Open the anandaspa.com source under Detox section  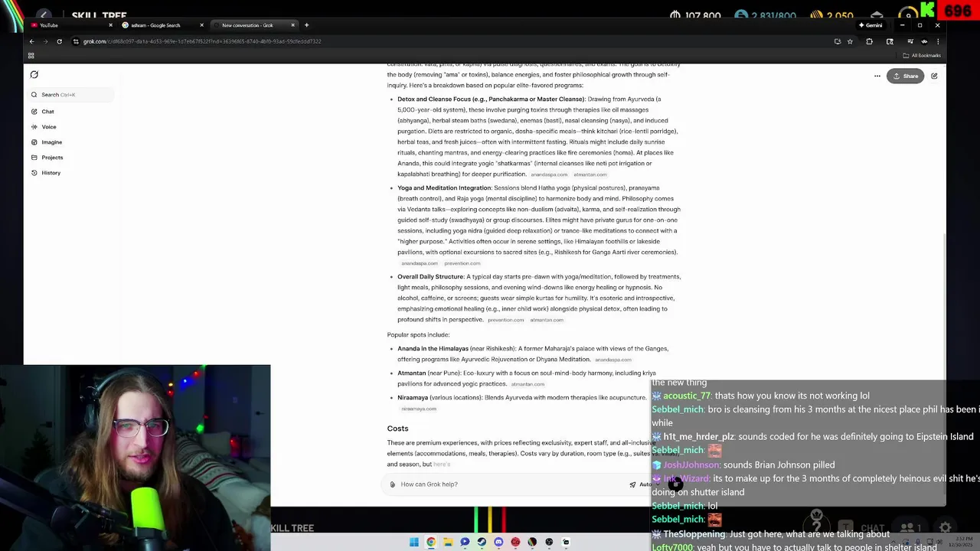(x=549, y=174)
